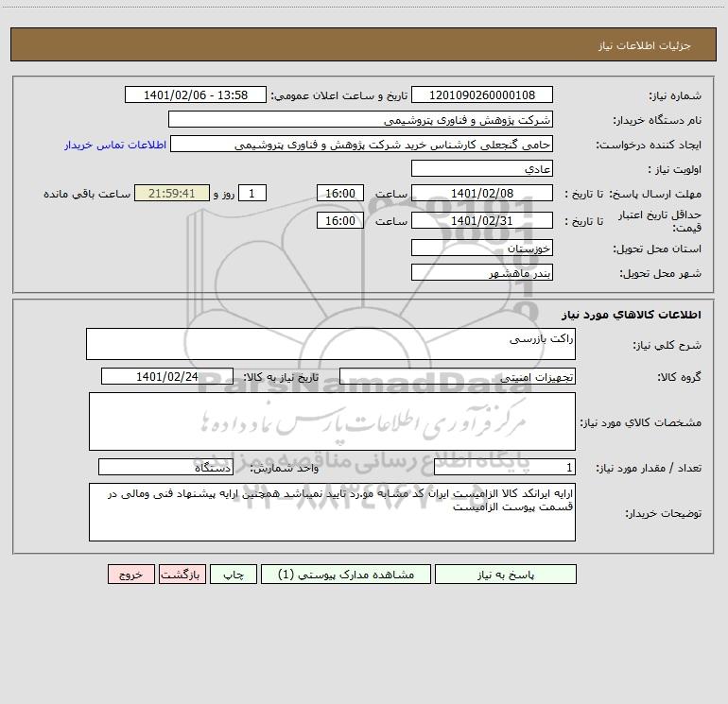Click the پاسخ به نیاز button
This screenshot has height=704, width=728.
pos(506,574)
